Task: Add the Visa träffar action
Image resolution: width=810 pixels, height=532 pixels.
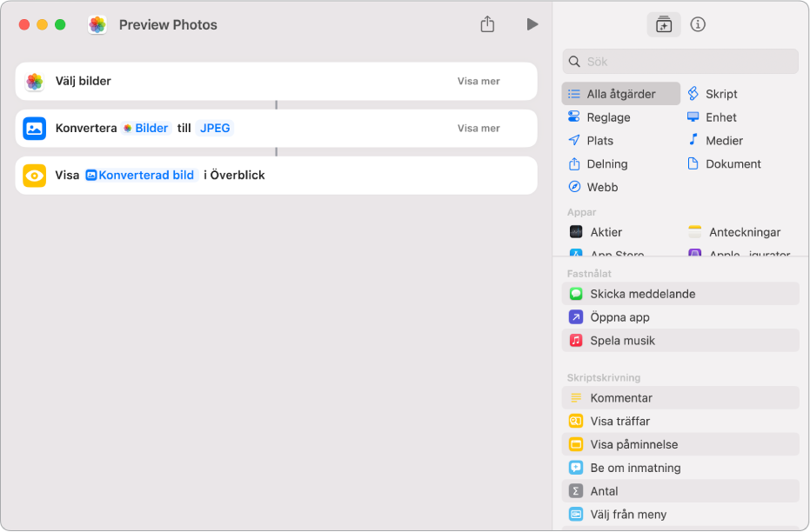Action: pyautogui.click(x=680, y=421)
